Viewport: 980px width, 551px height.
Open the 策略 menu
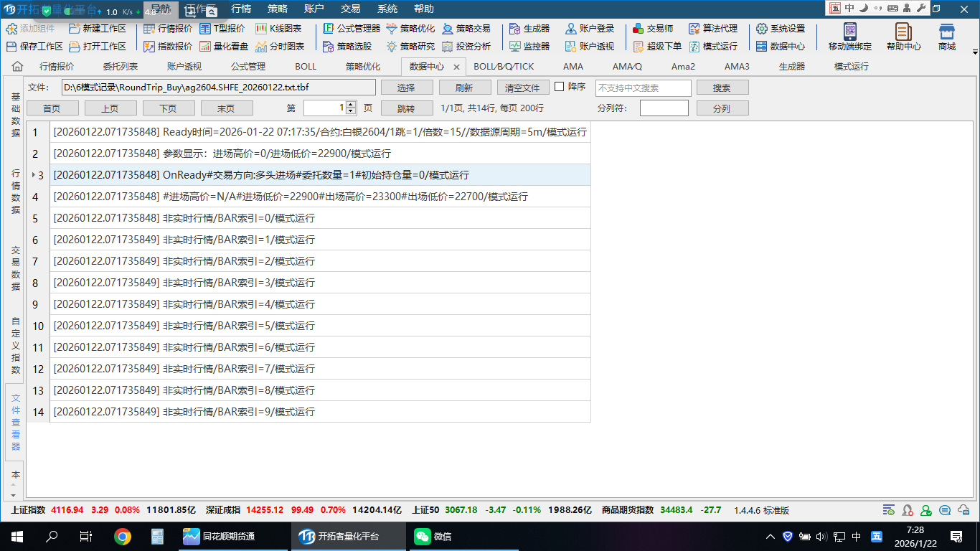tap(278, 9)
